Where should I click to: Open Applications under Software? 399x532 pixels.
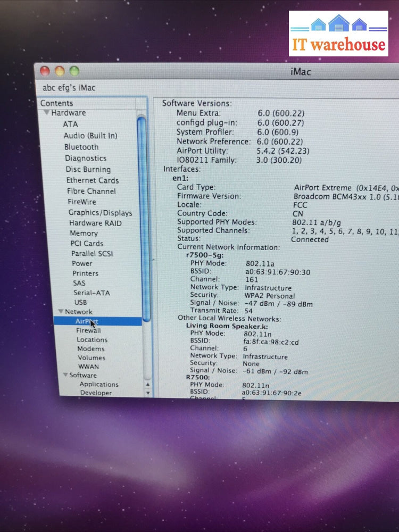pos(99,384)
